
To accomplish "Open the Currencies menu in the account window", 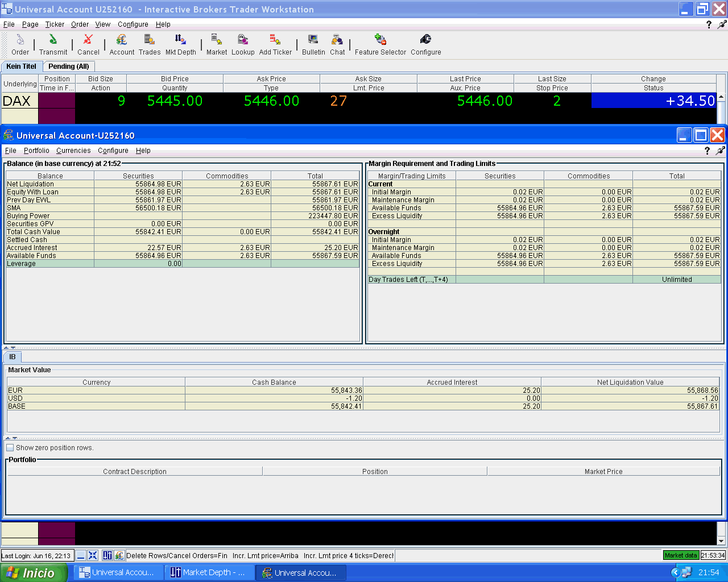I will click(x=73, y=151).
